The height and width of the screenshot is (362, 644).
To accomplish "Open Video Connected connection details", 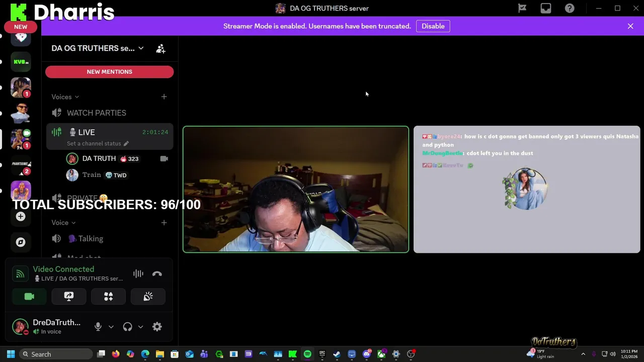I will (63, 269).
